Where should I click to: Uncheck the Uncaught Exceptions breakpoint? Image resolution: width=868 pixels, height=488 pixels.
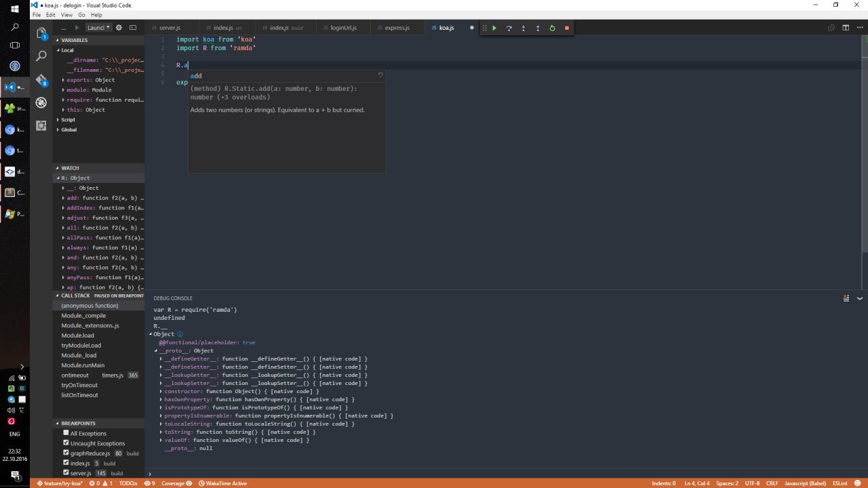(x=66, y=443)
